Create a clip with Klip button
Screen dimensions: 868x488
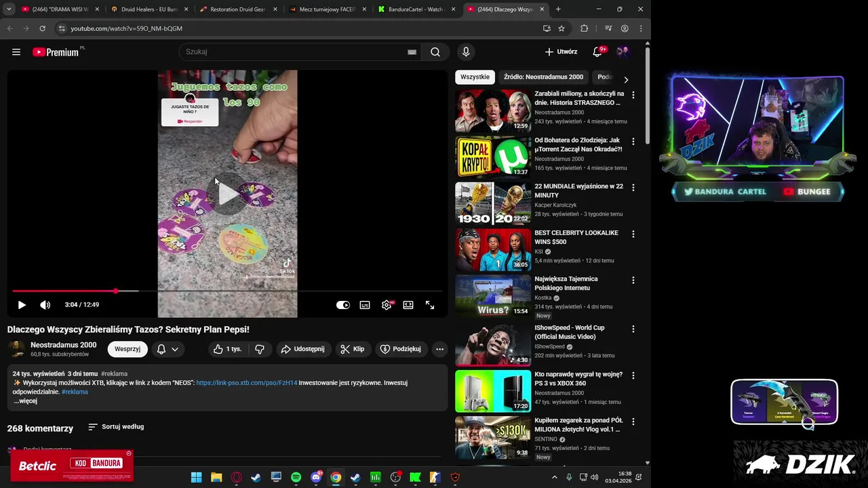[x=353, y=349]
